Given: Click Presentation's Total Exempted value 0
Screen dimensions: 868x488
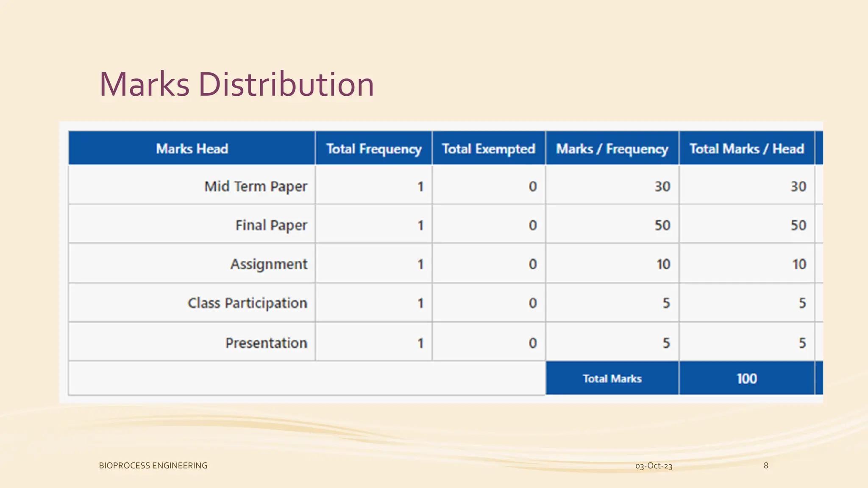Looking at the screenshot, I should 533,343.
